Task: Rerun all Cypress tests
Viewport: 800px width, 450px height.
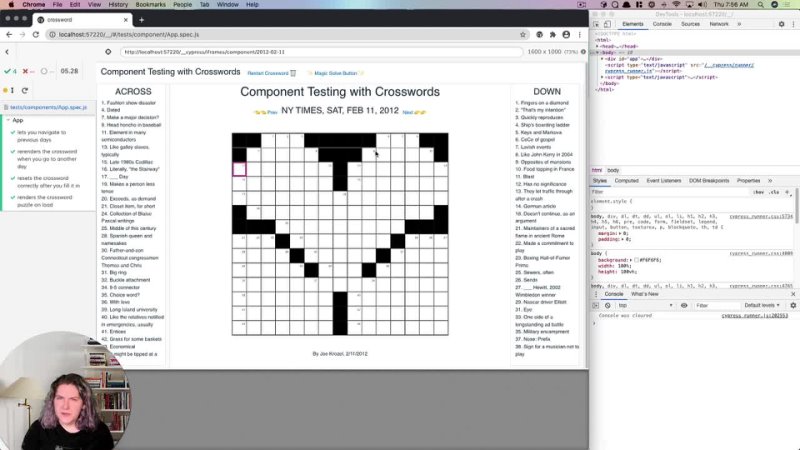Action: tap(24, 90)
